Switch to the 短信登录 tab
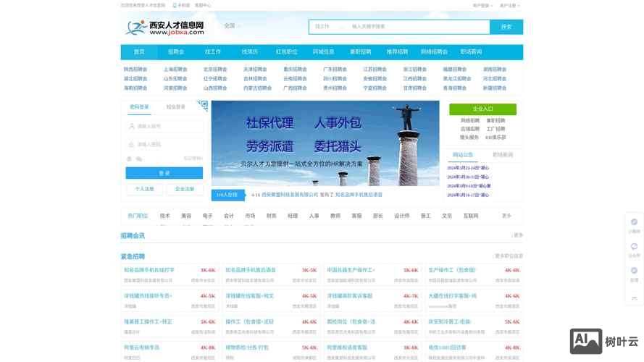Screen dimensions: 644x362 coord(176,107)
